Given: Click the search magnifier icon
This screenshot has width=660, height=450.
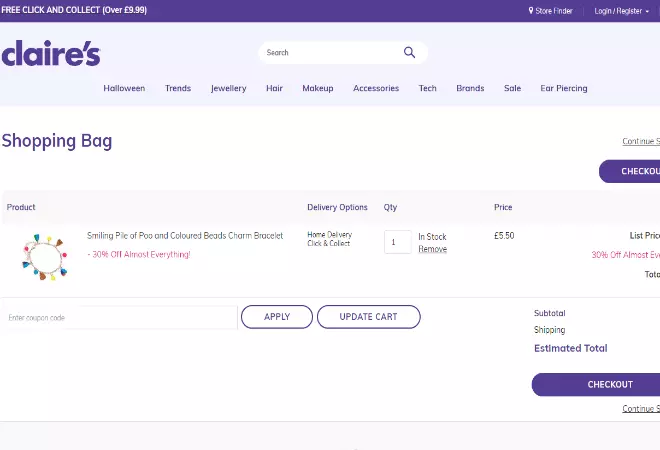Looking at the screenshot, I should pos(409,52).
